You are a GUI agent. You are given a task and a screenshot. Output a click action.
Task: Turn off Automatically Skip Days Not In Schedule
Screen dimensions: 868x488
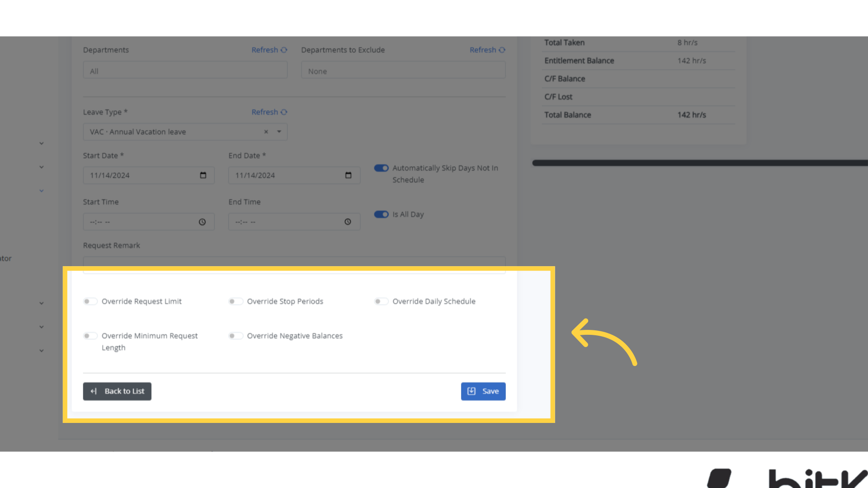(382, 168)
